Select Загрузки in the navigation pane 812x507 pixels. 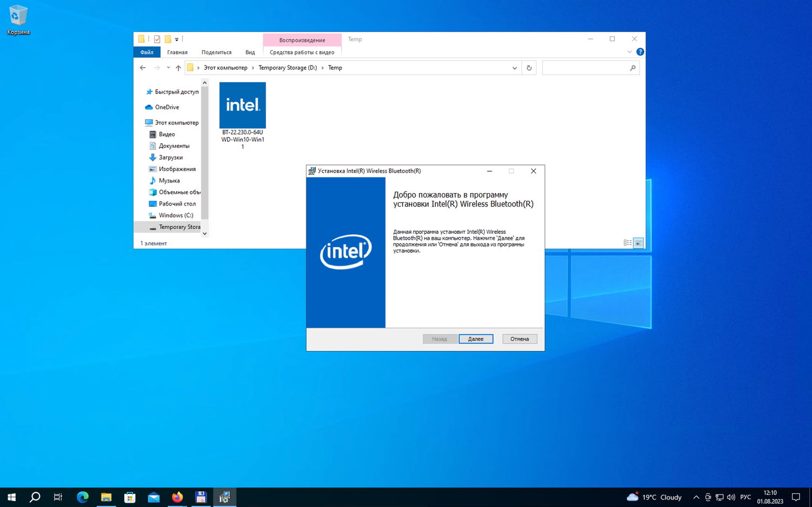pyautogui.click(x=171, y=157)
